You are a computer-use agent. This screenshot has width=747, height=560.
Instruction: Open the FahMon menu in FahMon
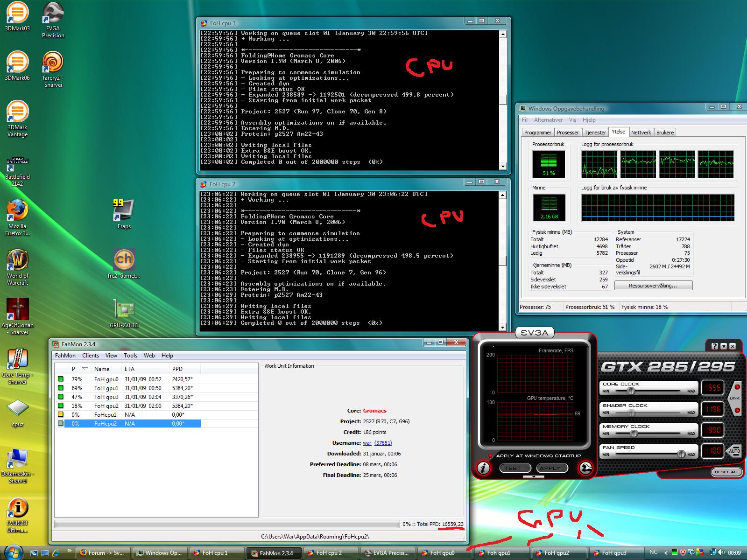pyautogui.click(x=65, y=356)
